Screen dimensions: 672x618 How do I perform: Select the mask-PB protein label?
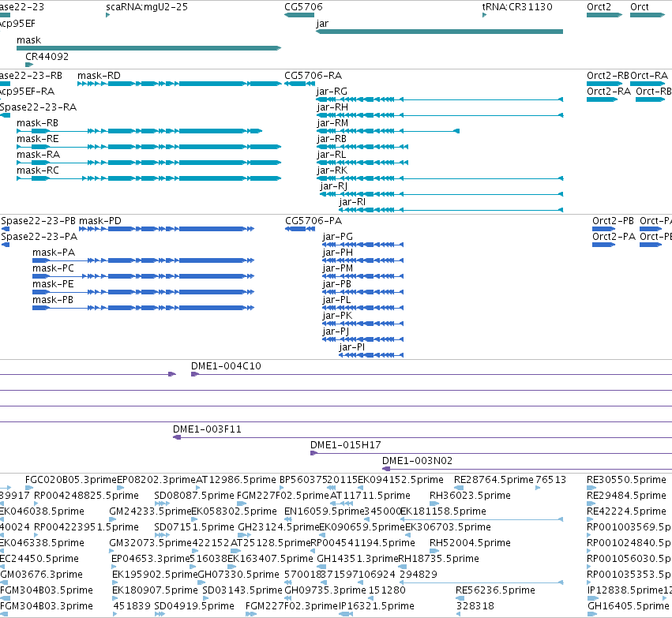(53, 300)
